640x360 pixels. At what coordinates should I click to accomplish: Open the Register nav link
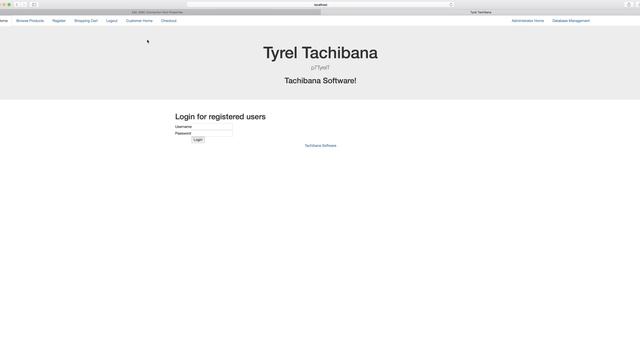(59, 21)
